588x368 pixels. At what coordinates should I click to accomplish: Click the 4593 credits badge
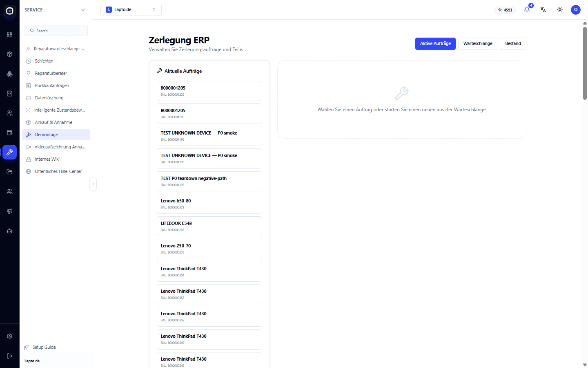pos(505,10)
